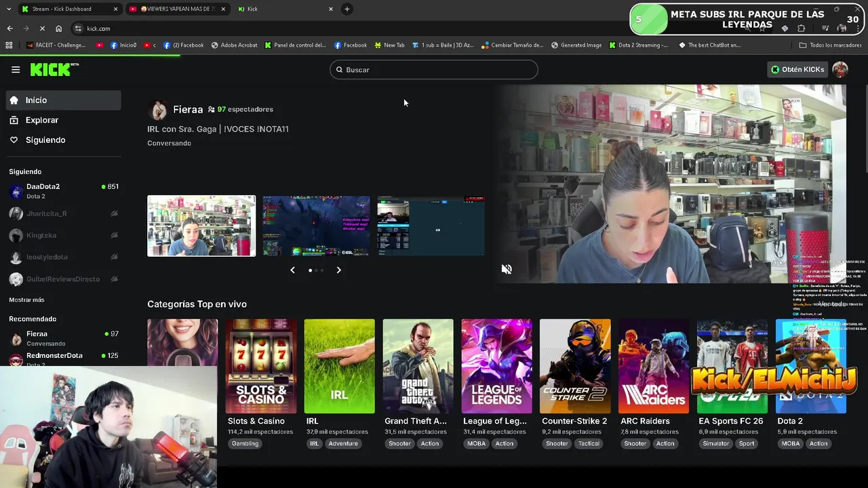
Task: Click the Obtén KICKs button
Action: coord(797,69)
